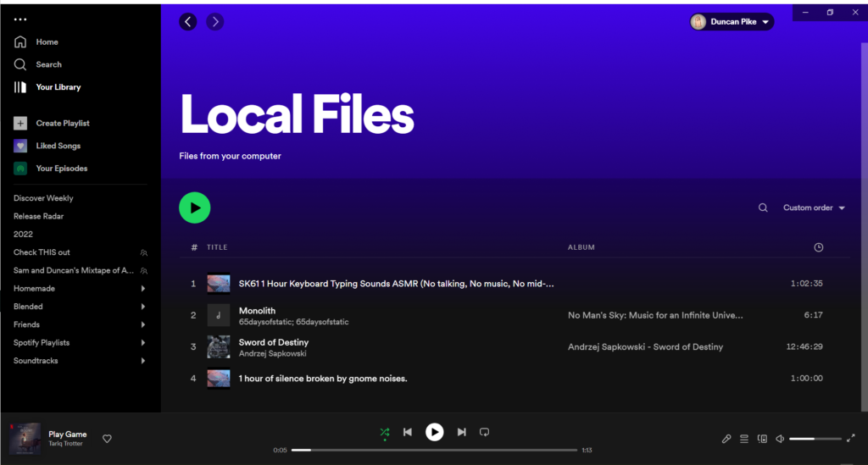The height and width of the screenshot is (465, 868).
Task: Expand the Homemade playlist folder
Action: click(x=142, y=289)
